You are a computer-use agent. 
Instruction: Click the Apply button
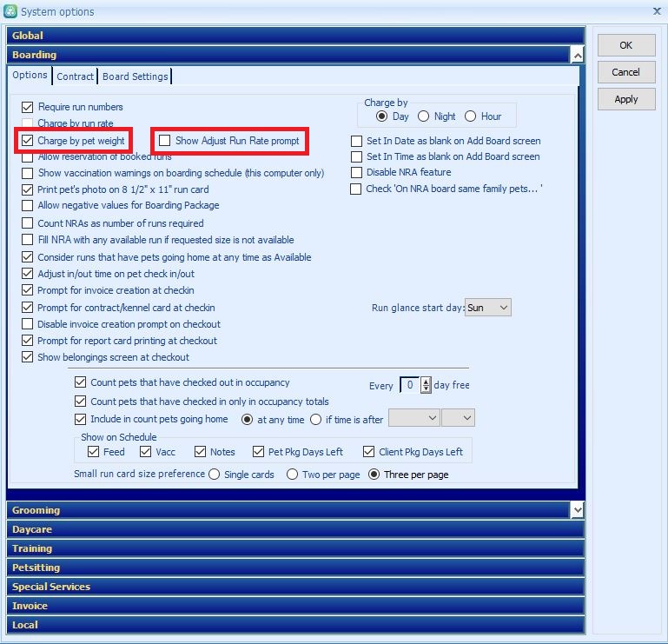point(625,99)
